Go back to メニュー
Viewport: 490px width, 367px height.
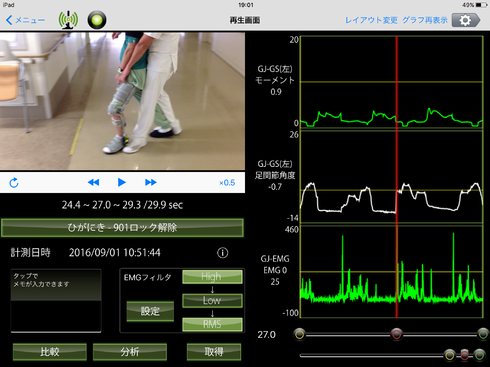(x=25, y=20)
